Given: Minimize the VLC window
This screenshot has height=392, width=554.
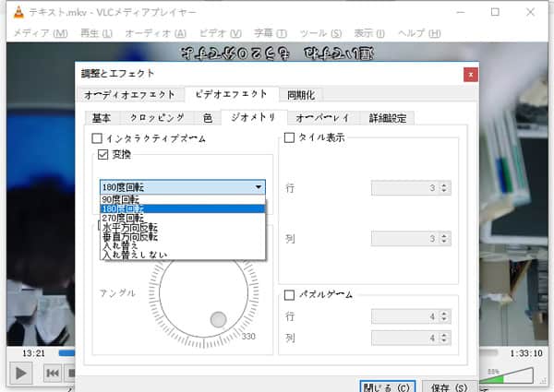Looking at the screenshot, I should (461, 12).
